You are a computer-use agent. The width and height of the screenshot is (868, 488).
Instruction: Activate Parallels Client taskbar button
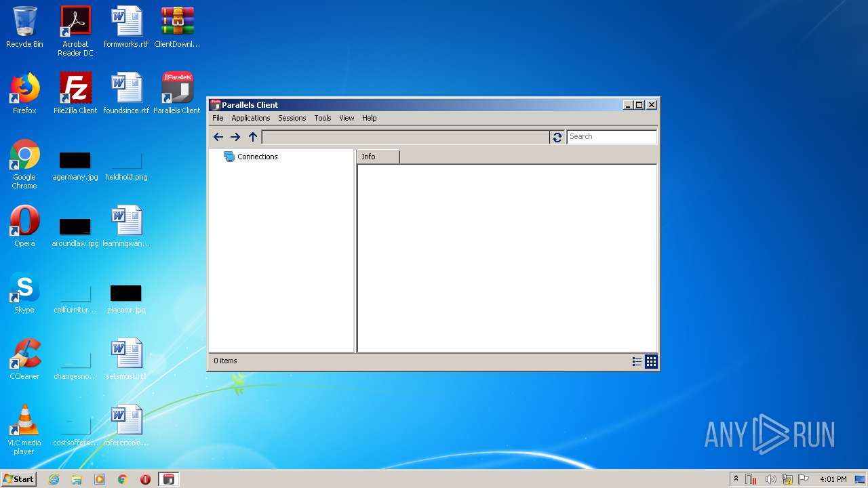(169, 479)
